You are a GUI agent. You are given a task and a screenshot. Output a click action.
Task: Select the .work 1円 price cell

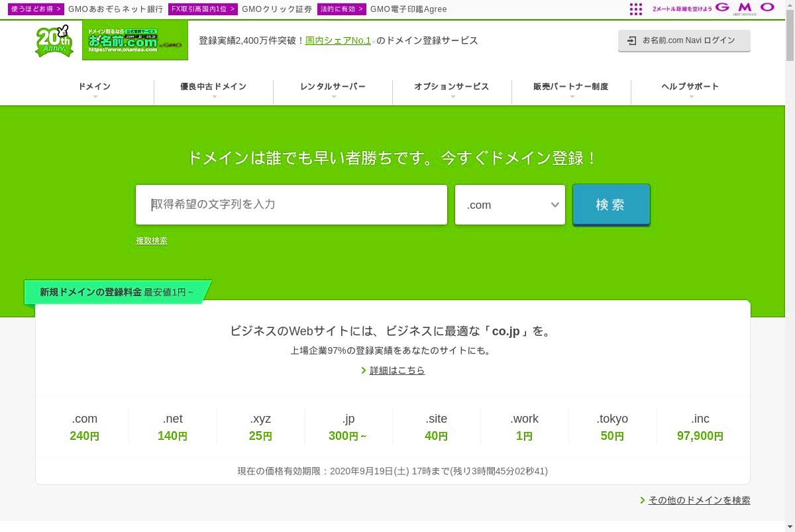525,427
